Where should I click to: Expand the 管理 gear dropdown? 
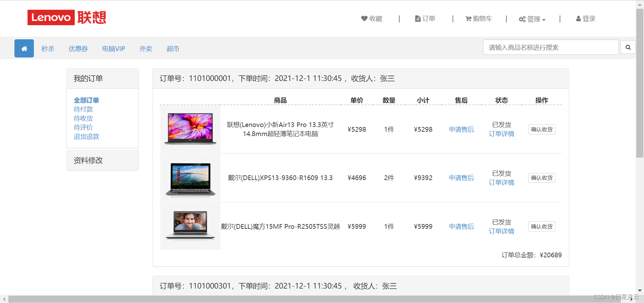(x=532, y=19)
